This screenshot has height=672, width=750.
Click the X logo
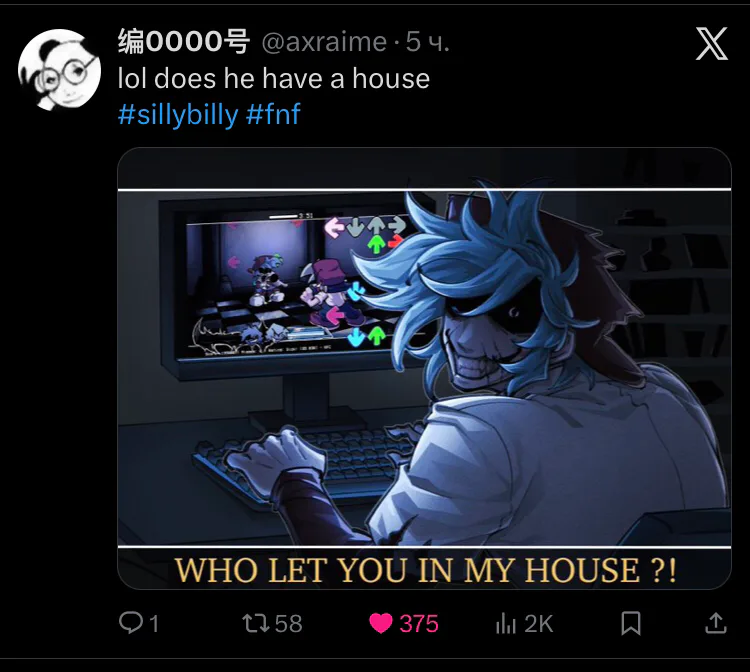click(x=712, y=44)
